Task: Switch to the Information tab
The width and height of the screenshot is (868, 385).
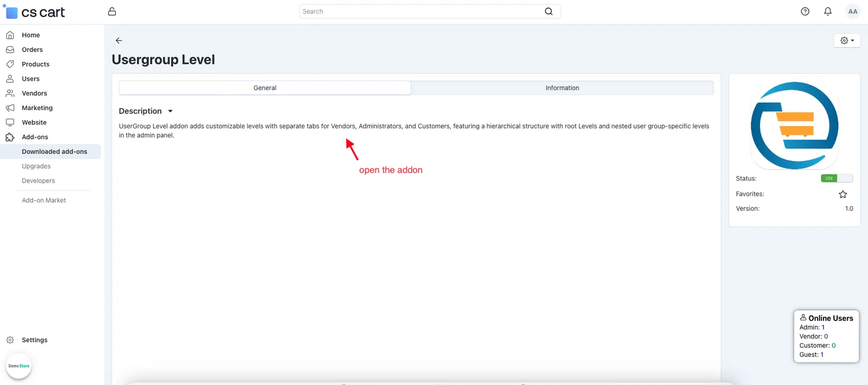Action: pos(562,88)
